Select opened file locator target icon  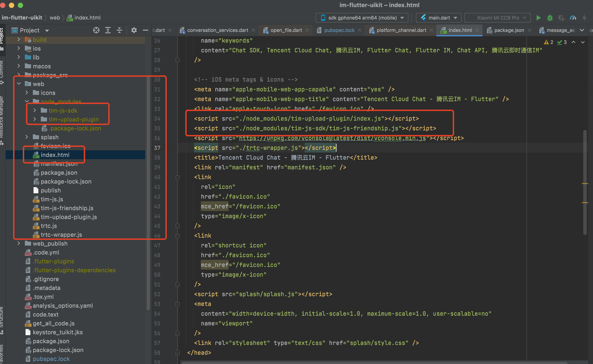coord(96,30)
